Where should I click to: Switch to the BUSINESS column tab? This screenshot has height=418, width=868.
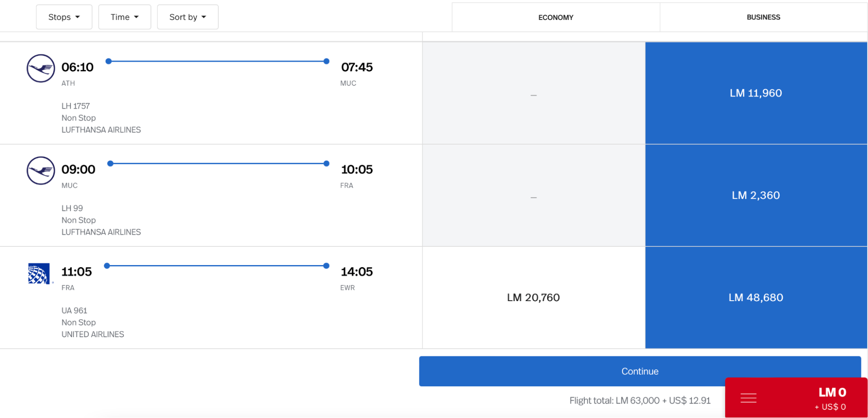(x=763, y=17)
